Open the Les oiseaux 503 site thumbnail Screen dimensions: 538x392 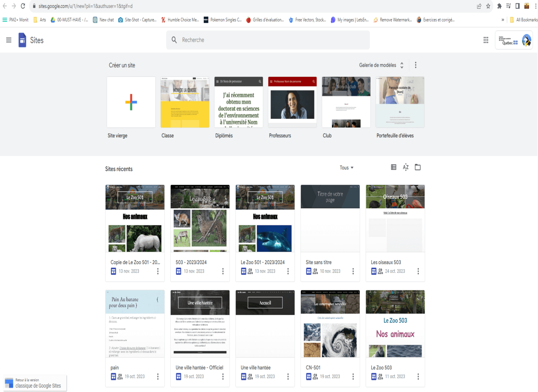click(x=396, y=218)
